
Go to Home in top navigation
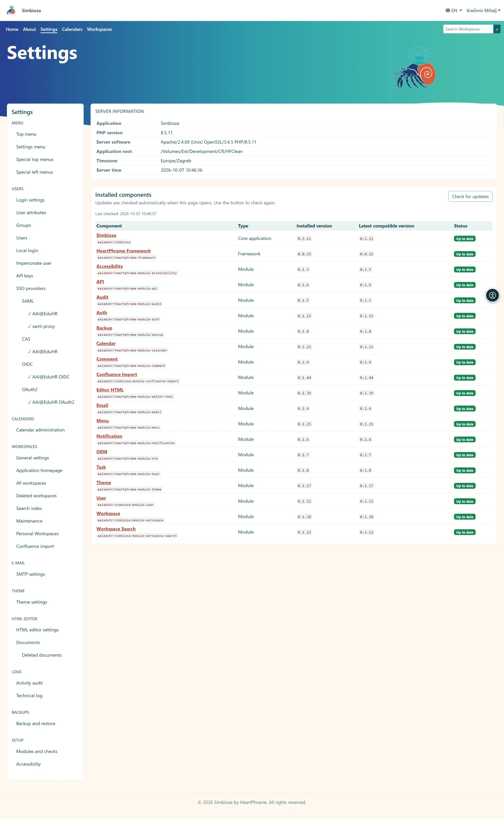point(12,29)
